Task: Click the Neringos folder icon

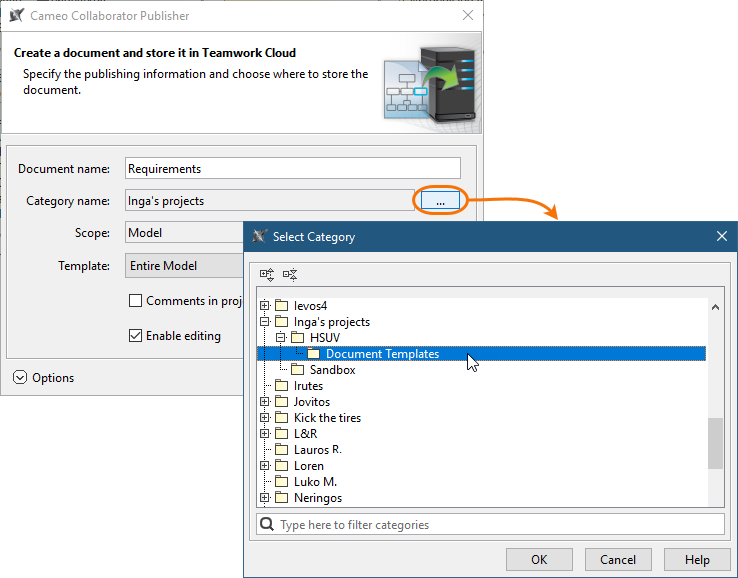Action: click(281, 498)
